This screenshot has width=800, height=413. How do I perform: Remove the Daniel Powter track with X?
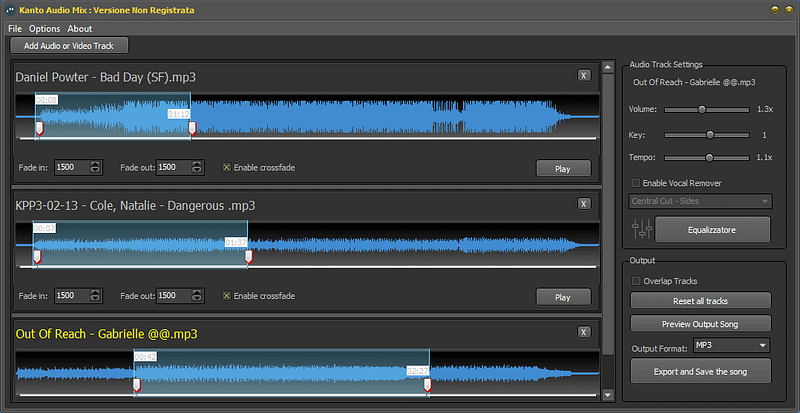point(584,76)
